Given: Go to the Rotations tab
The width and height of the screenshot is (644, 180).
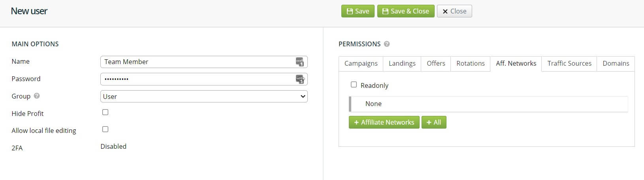Looking at the screenshot, I should coord(470,63).
